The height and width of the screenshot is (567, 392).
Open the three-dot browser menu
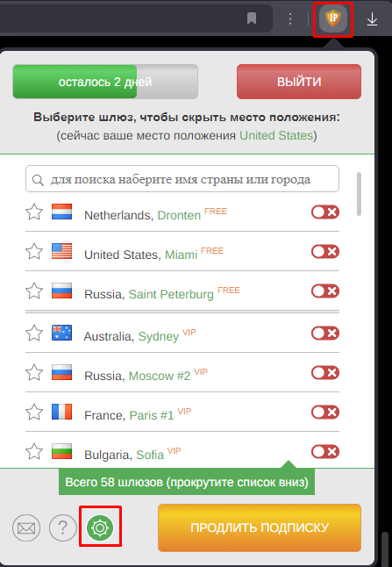[290, 18]
